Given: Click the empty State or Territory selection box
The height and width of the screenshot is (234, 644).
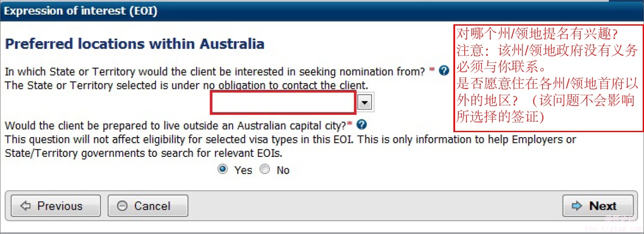Looking at the screenshot, I should coord(283,102).
